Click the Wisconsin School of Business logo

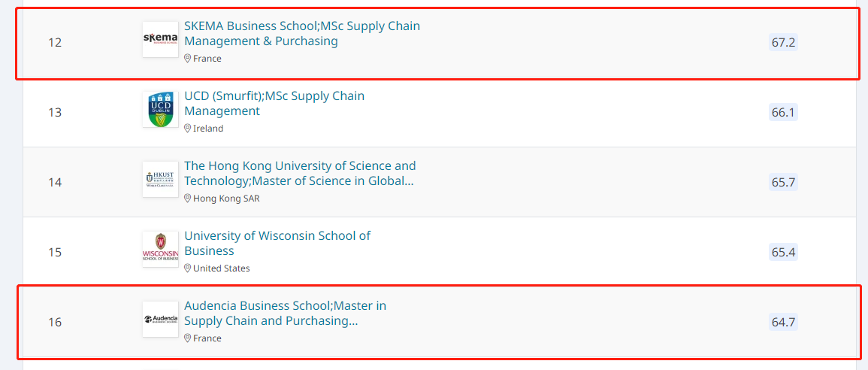(160, 250)
